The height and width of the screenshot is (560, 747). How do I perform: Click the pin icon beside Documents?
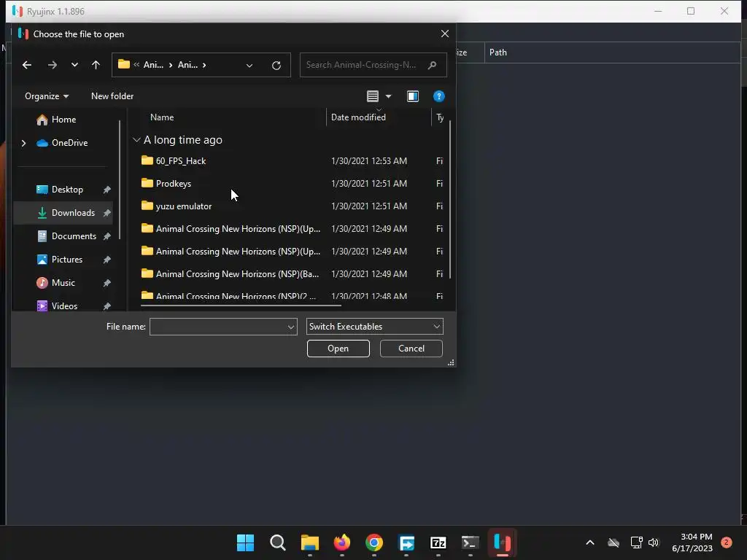coord(107,236)
